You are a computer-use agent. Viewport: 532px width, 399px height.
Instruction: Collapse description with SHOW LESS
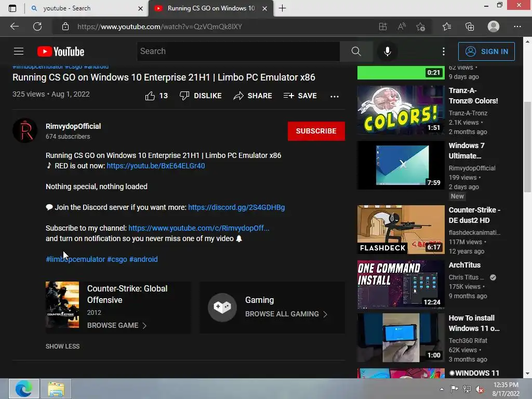(63, 347)
